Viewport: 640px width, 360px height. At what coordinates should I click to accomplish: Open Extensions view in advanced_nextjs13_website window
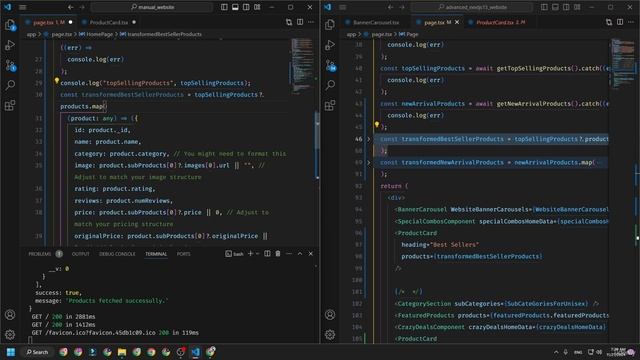pyautogui.click(x=330, y=105)
